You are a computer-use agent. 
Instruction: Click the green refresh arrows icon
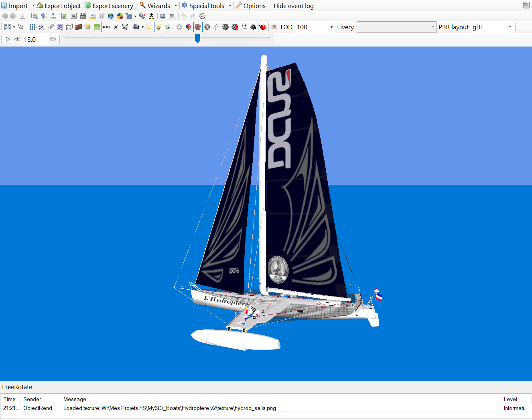pos(168,27)
